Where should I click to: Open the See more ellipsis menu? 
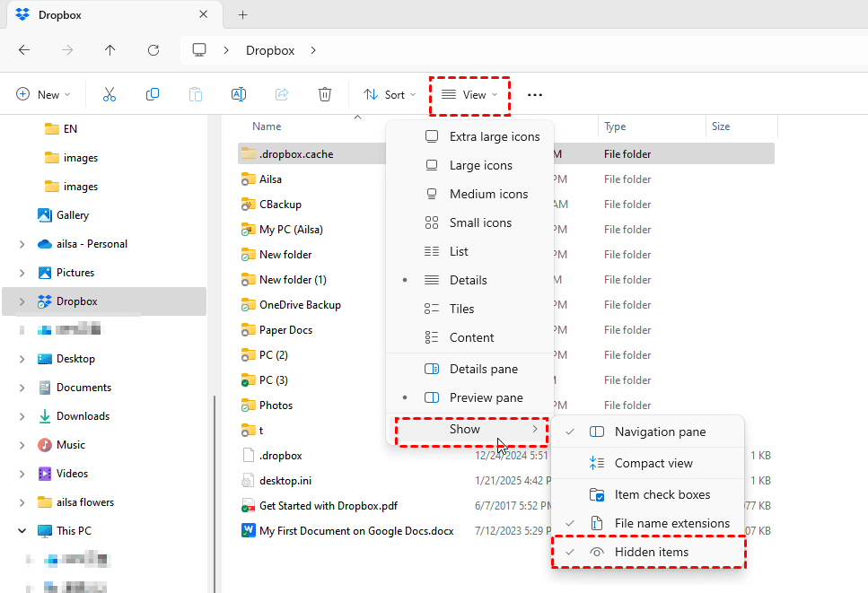pos(535,94)
